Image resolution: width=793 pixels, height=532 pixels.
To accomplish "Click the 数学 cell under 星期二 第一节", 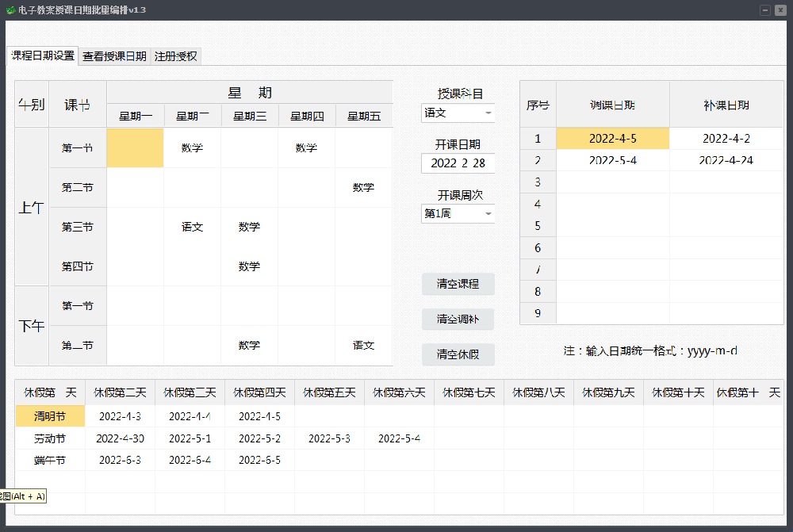I will pos(192,147).
